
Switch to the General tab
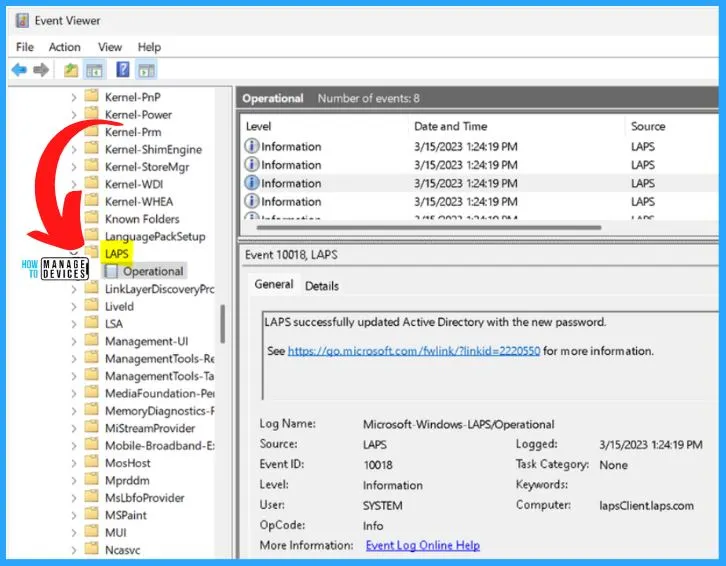(x=274, y=284)
